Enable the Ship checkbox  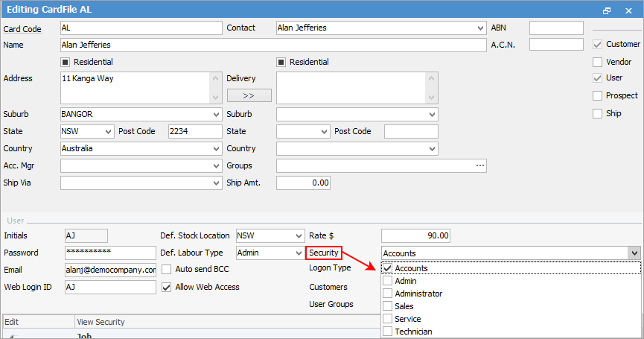point(597,113)
